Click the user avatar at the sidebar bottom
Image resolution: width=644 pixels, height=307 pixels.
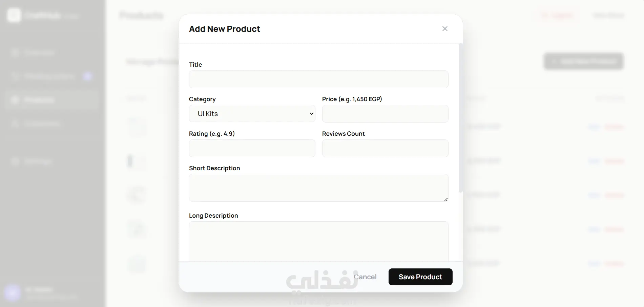[x=13, y=292]
